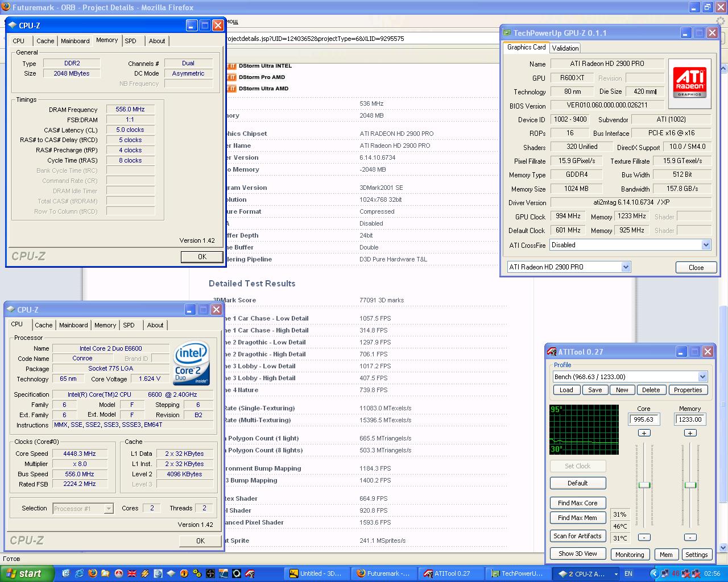Click the EN language indicator
The width and height of the screenshot is (728, 582).
click(628, 573)
